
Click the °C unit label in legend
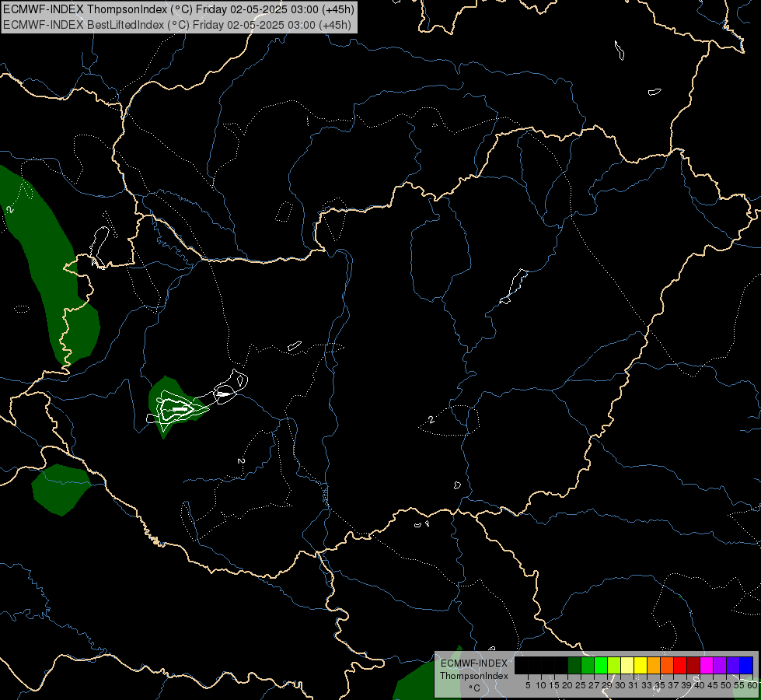pos(475,688)
